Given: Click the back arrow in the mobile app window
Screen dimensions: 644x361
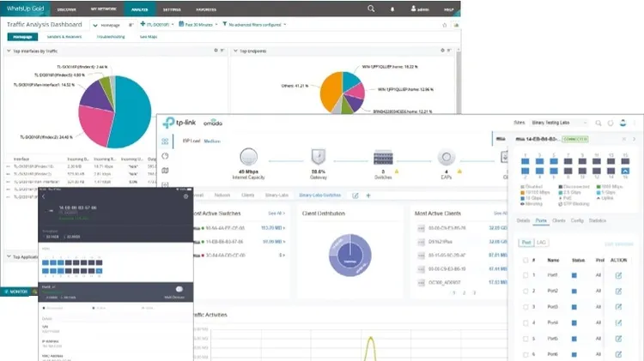Looking at the screenshot, I should 44,196.
